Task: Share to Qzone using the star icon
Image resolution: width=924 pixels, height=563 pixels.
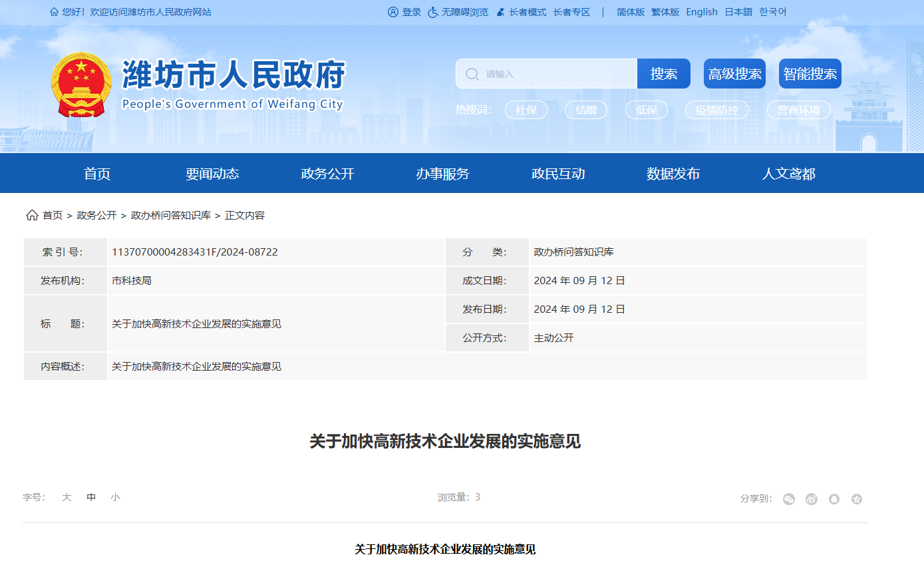Action: coord(857,499)
